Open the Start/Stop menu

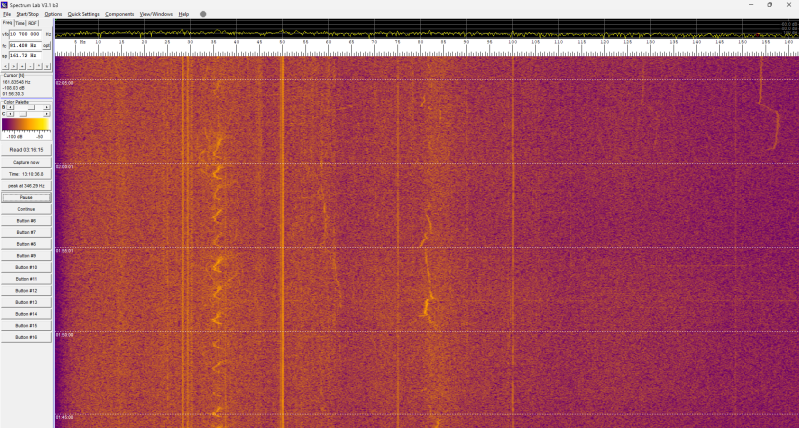pos(28,14)
